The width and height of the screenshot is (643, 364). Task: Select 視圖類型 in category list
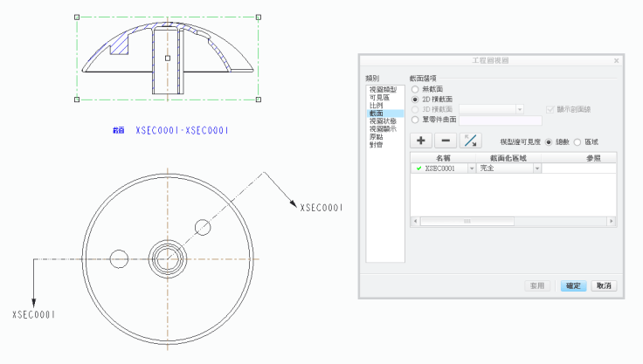pos(383,89)
